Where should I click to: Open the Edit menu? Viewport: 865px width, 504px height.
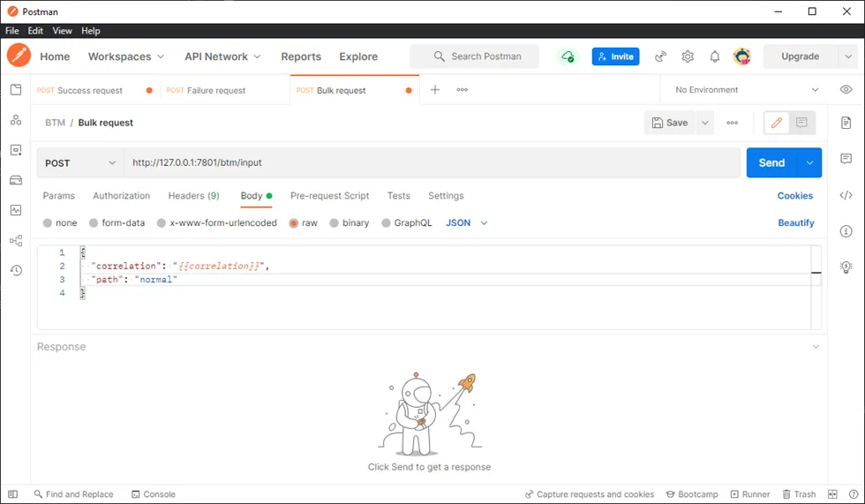point(35,31)
